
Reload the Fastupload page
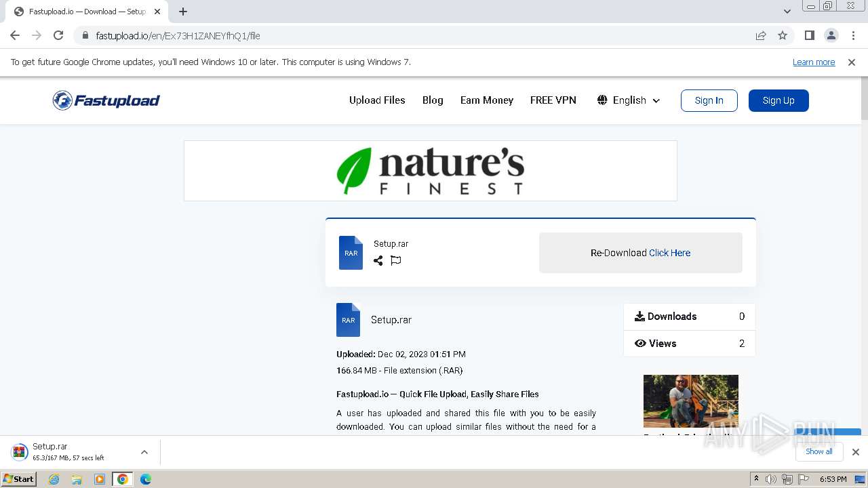point(58,35)
